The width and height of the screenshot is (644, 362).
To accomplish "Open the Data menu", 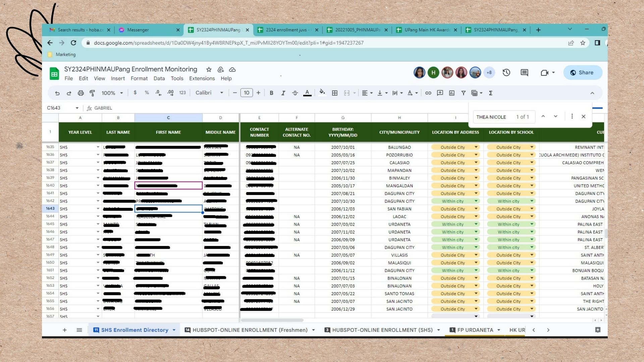I will pyautogui.click(x=159, y=78).
